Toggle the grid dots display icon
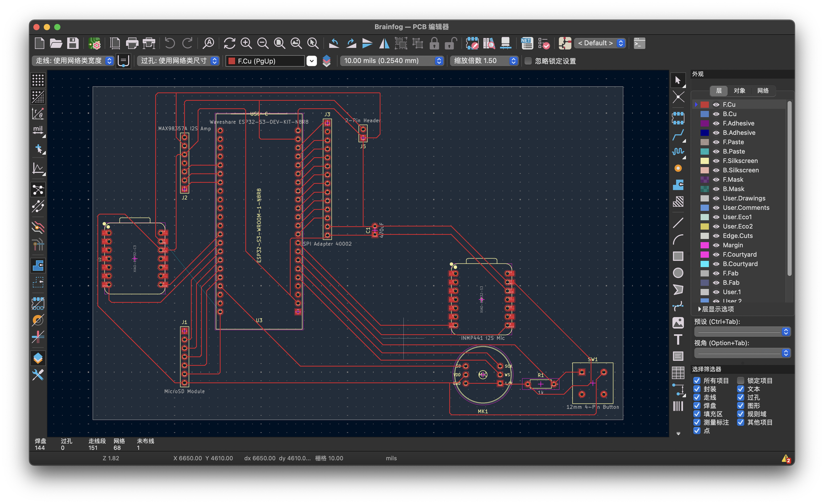This screenshot has width=824, height=504. (x=38, y=80)
